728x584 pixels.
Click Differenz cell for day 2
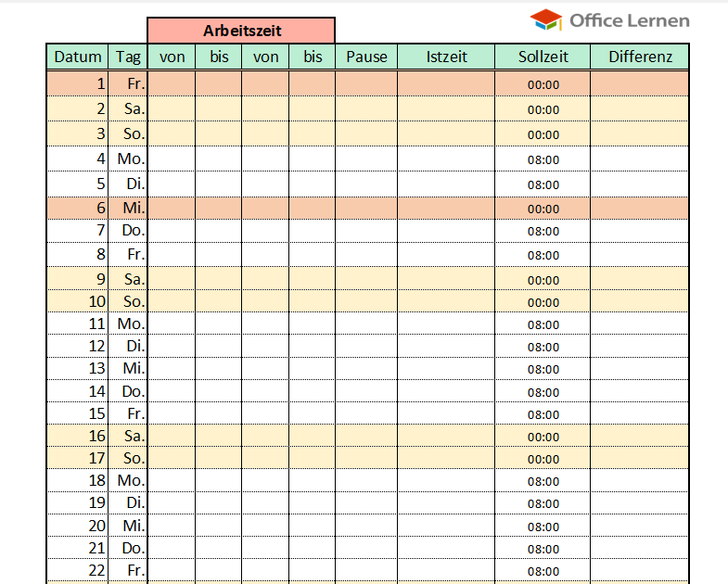[640, 108]
